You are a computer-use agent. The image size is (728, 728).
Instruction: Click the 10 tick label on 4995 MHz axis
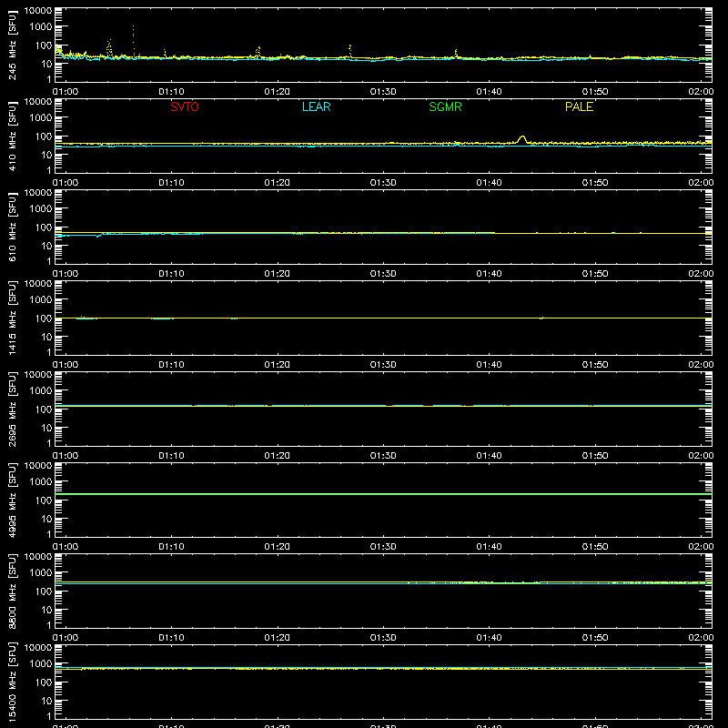pos(46,519)
